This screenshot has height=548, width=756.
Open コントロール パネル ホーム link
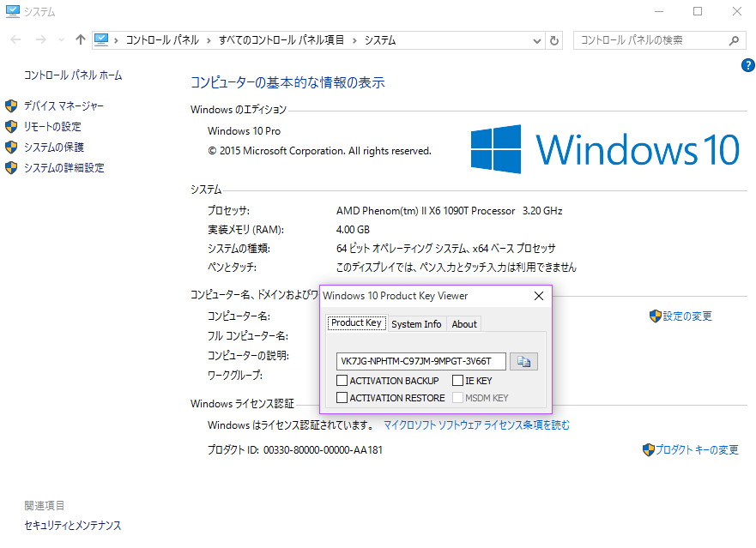pyautogui.click(x=73, y=75)
